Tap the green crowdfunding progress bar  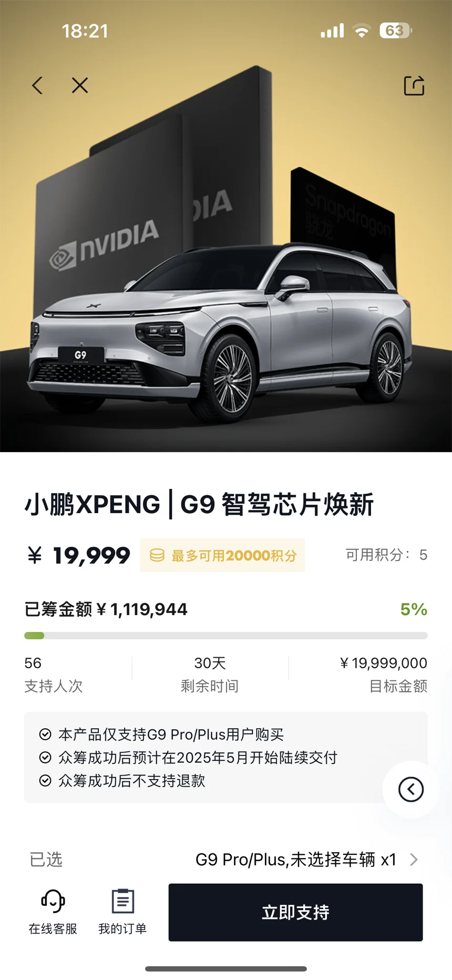click(x=226, y=636)
